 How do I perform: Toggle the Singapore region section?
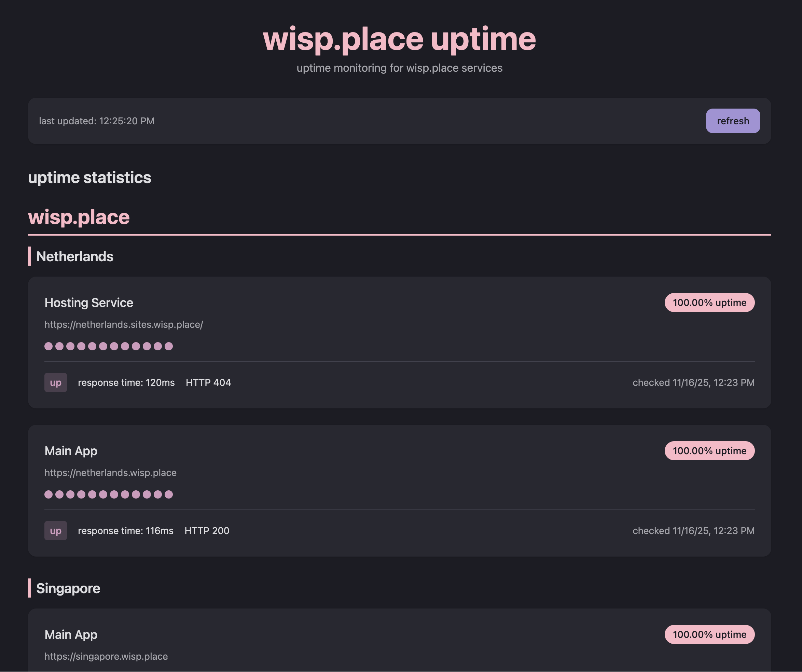(x=68, y=588)
